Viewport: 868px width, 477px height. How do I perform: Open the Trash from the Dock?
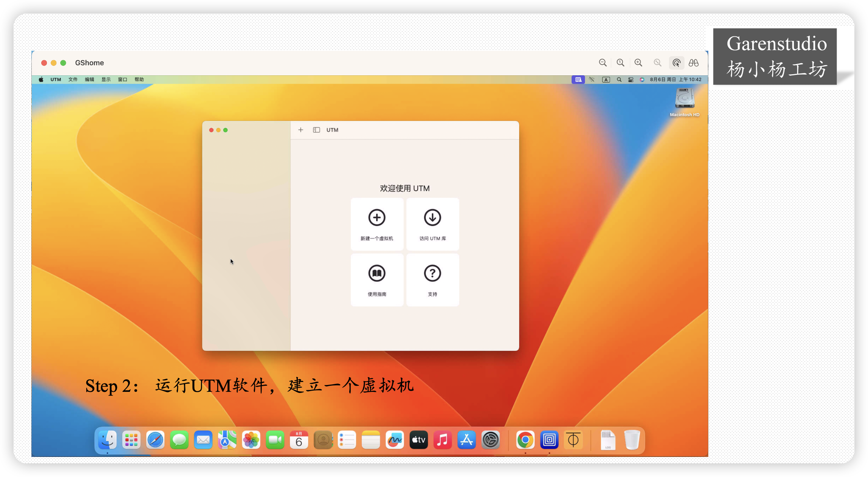pos(632,440)
